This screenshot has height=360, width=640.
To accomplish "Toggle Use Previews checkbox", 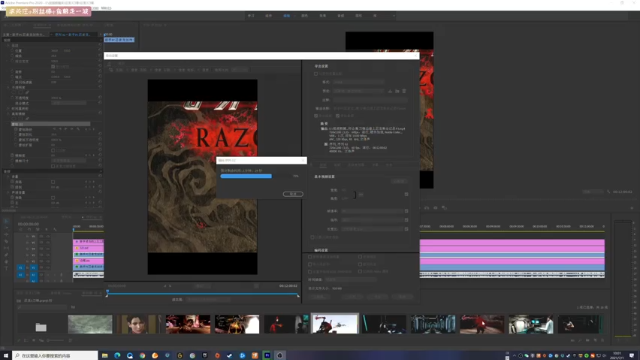I will coord(360,257).
